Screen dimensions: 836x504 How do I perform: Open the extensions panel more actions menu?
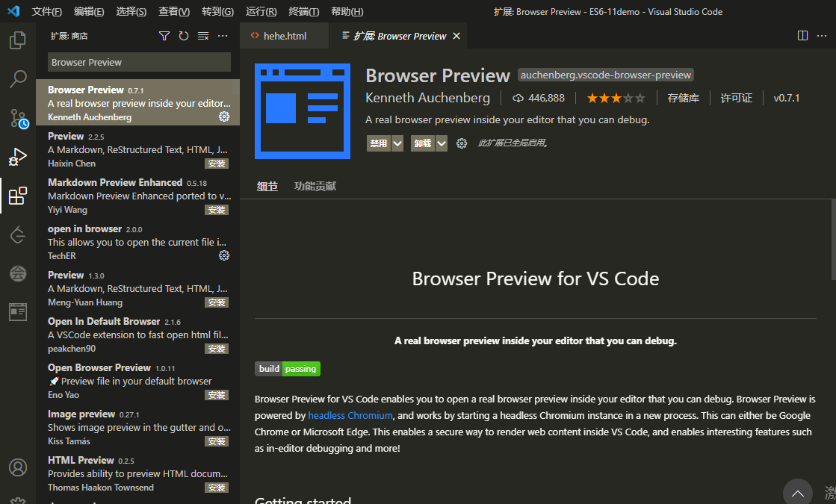222,35
